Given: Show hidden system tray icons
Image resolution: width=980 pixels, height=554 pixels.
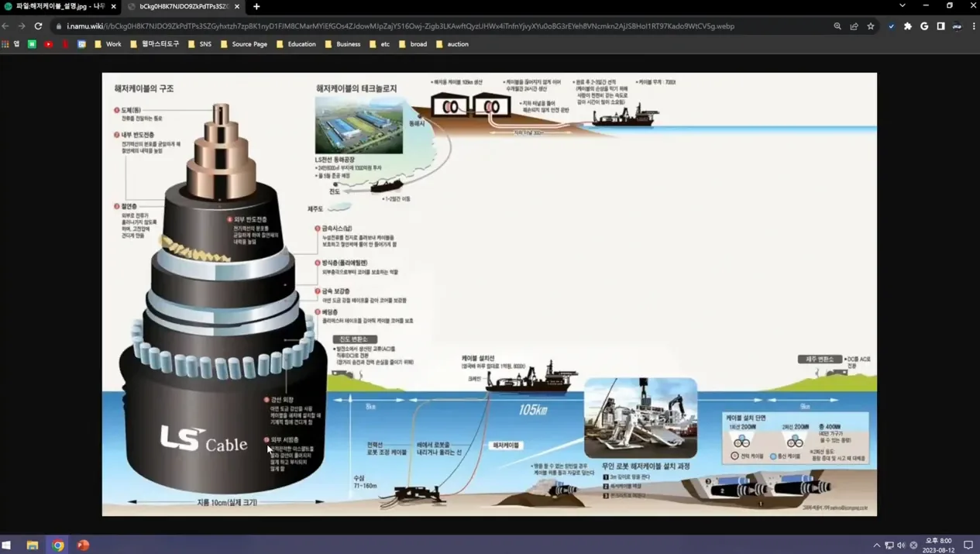Looking at the screenshot, I should pyautogui.click(x=877, y=545).
